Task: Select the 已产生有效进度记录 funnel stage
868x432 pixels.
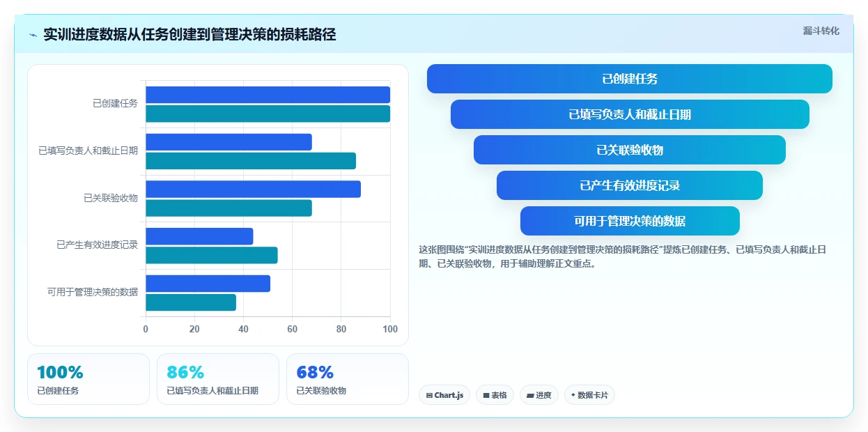Action: [x=630, y=185]
